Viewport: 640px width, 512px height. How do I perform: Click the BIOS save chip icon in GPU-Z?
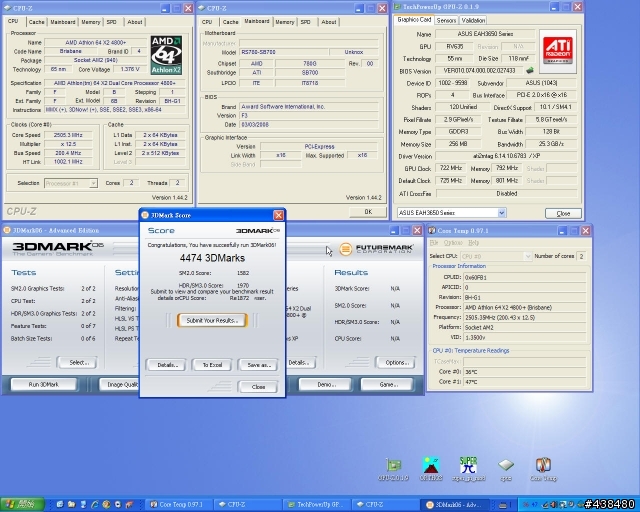point(530,70)
